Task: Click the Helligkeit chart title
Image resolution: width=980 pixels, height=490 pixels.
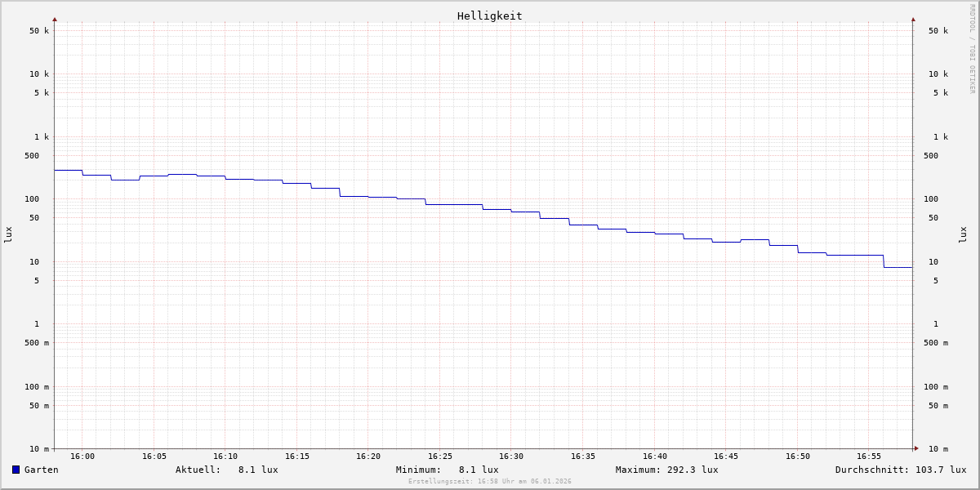Action: (x=489, y=16)
